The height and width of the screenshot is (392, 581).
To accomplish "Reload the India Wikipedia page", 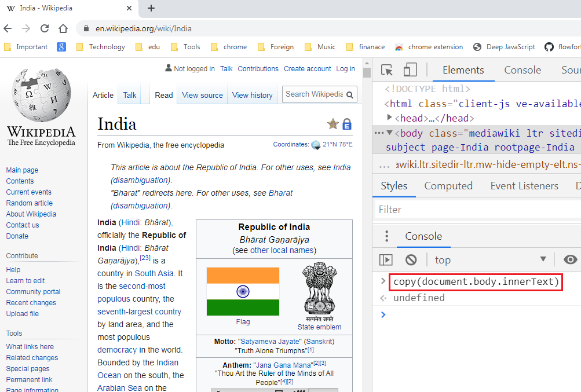I will [45, 28].
